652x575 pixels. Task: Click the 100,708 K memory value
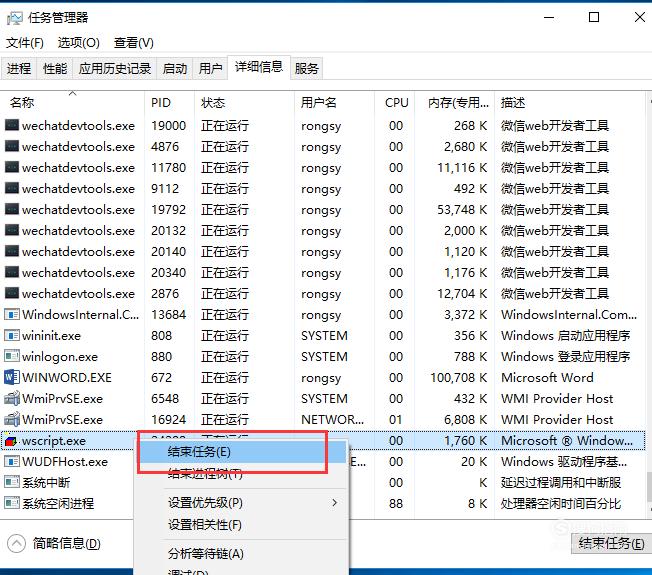(x=459, y=378)
